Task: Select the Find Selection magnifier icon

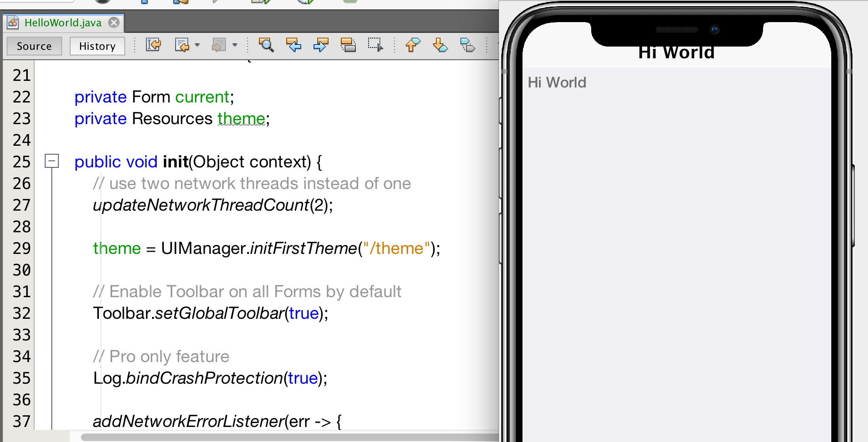Action: click(266, 46)
